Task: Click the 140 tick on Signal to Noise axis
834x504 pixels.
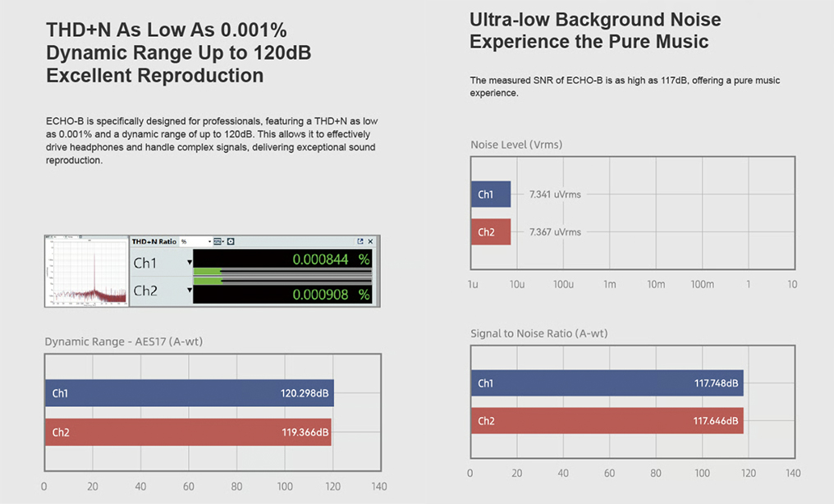Action: pyautogui.click(x=793, y=473)
